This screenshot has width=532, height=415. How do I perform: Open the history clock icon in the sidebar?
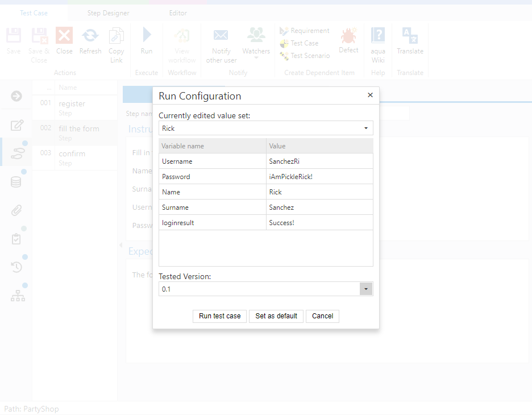16,267
